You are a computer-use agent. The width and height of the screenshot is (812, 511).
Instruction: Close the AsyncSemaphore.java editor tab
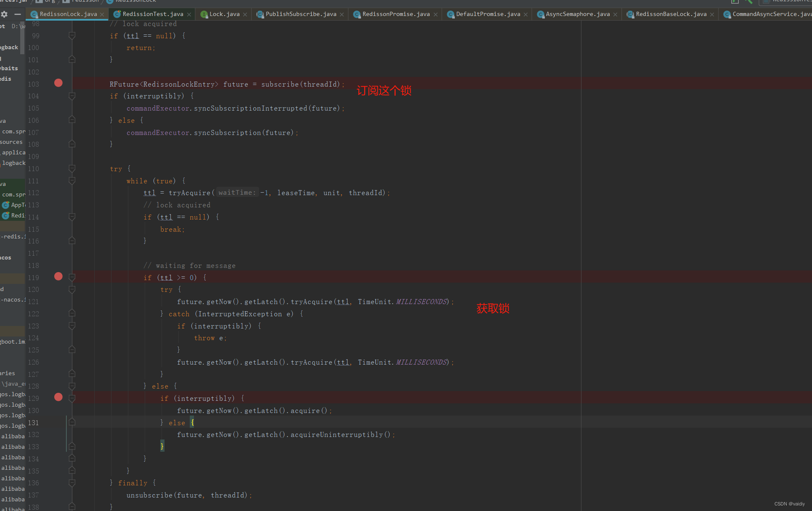[x=616, y=15]
